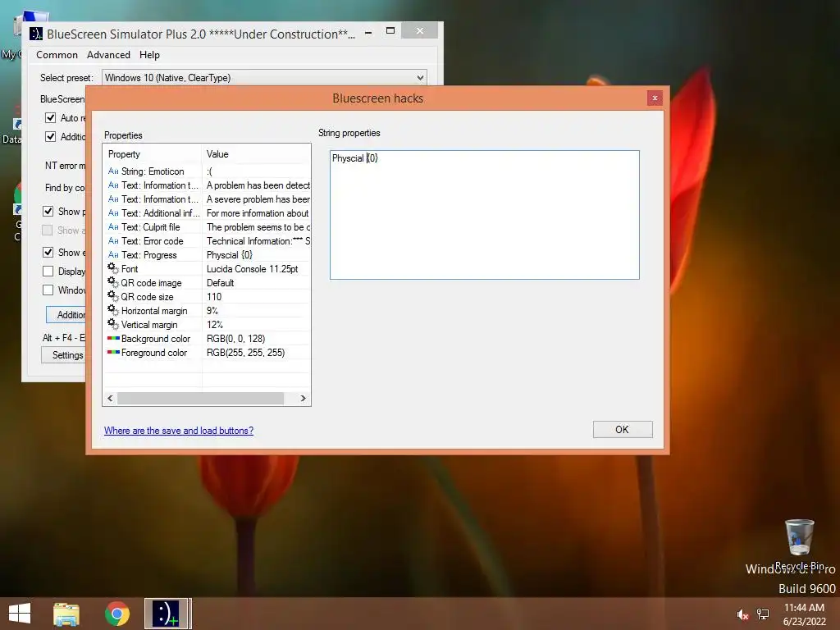Select the Background color RGB(0, 0, 128) value
The image size is (840, 630).
pyautogui.click(x=235, y=339)
